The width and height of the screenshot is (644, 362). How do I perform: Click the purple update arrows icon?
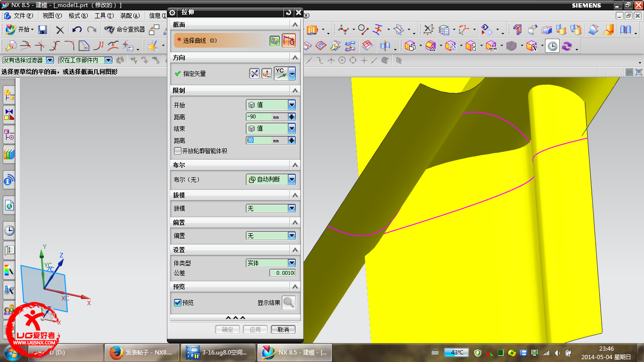pos(566,46)
